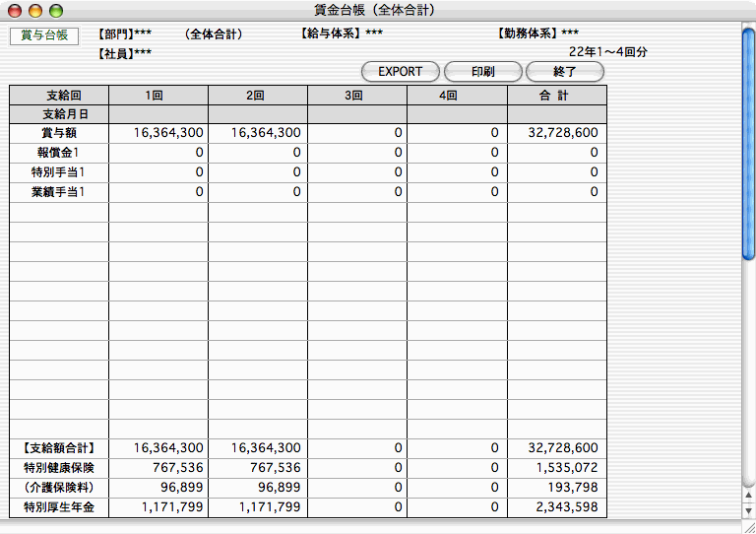756x534 pixels.
Task: Click the green zoom window button
Action: pos(54,10)
